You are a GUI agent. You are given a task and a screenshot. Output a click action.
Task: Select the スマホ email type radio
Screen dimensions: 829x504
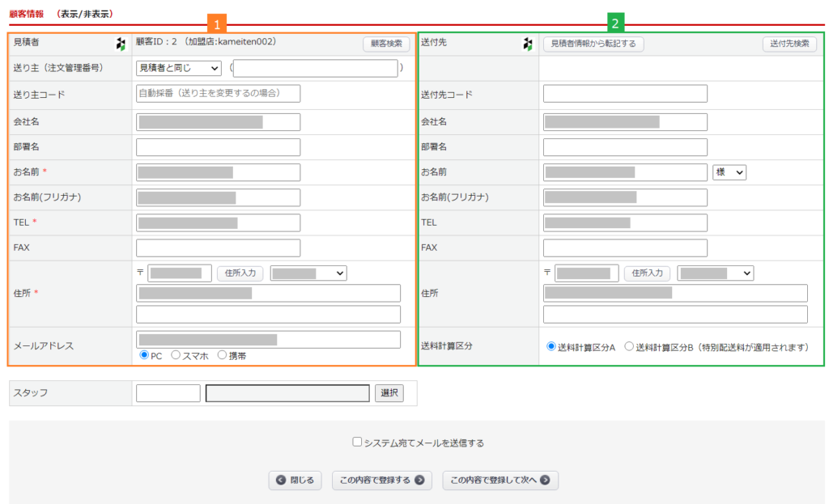pos(176,355)
